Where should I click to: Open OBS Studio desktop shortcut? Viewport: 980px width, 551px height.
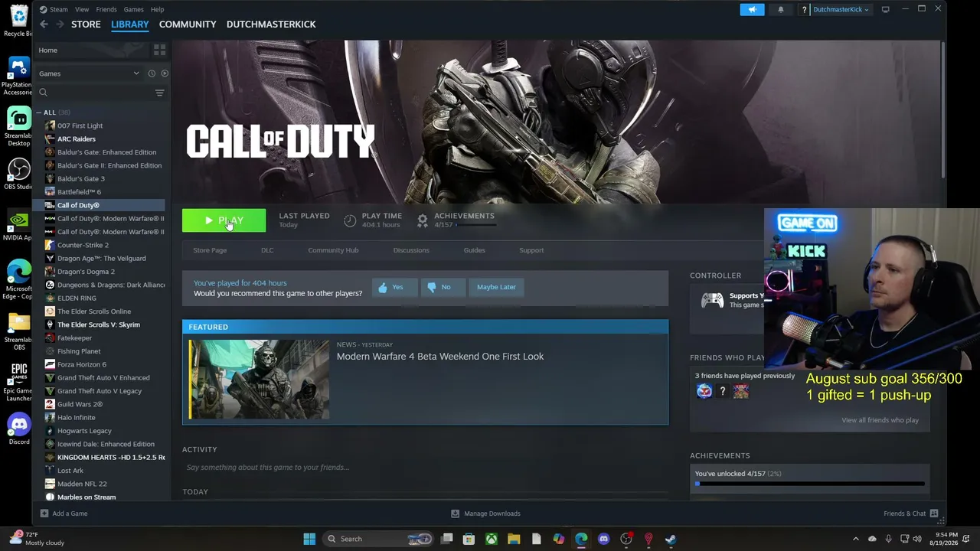19,173
